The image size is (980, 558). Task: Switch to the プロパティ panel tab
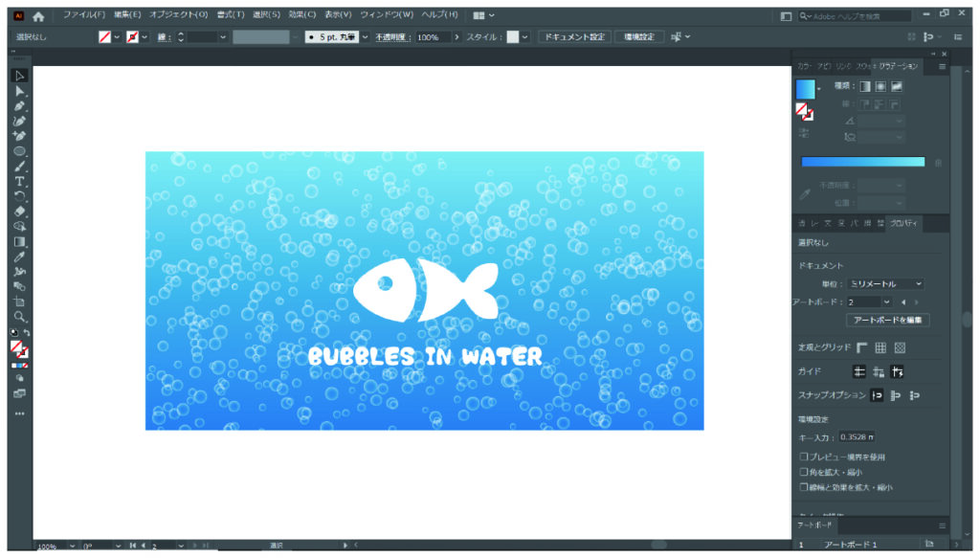(903, 223)
